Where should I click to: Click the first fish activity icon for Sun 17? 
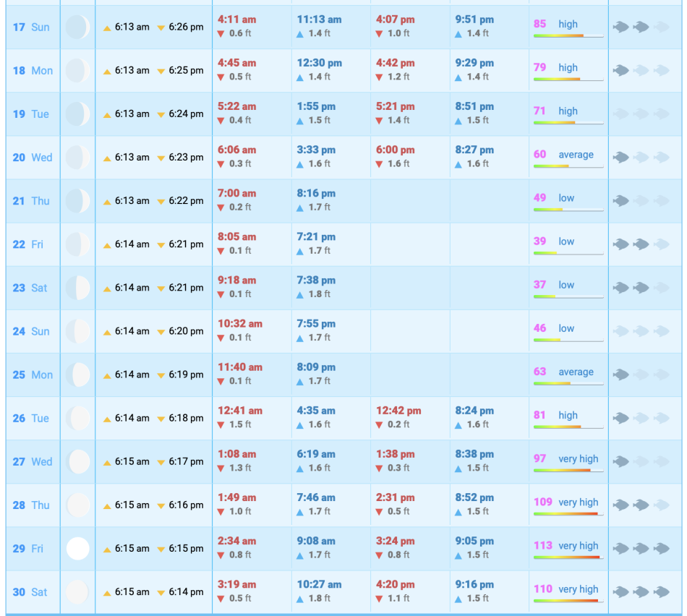pyautogui.click(x=620, y=27)
